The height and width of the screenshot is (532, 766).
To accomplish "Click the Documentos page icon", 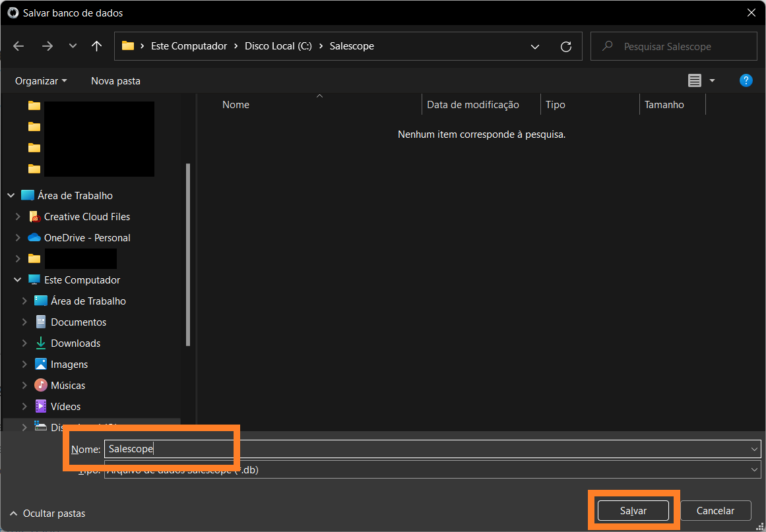I will 41,322.
